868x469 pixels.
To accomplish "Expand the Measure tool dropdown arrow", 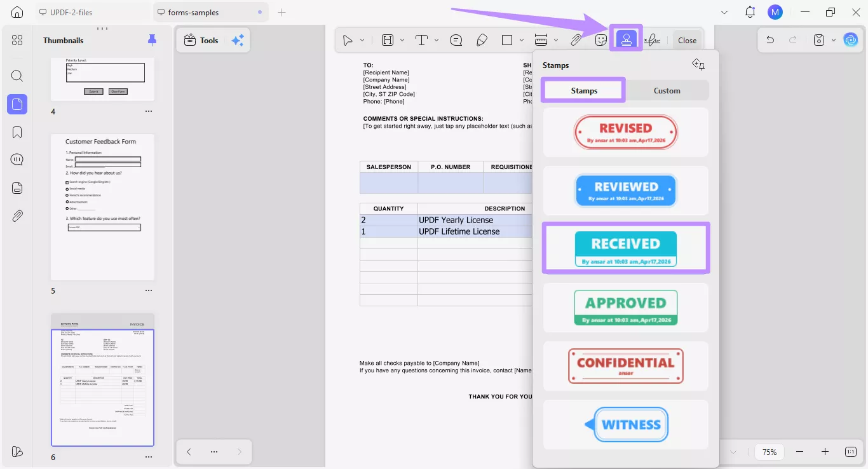I will pyautogui.click(x=556, y=40).
